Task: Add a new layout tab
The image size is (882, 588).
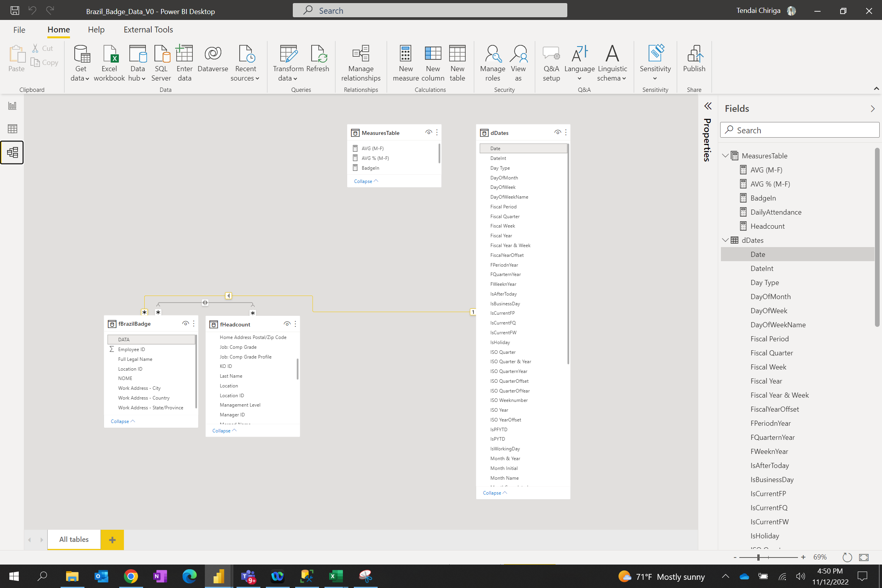Action: [x=112, y=540]
